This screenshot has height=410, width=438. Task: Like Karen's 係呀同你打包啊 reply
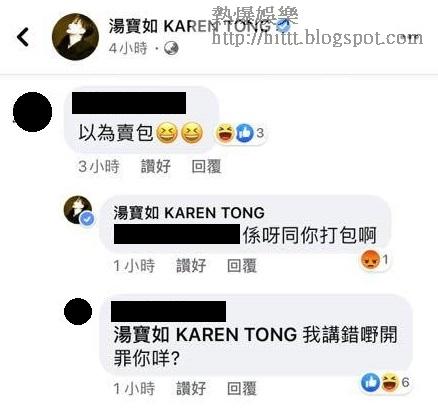tap(191, 266)
